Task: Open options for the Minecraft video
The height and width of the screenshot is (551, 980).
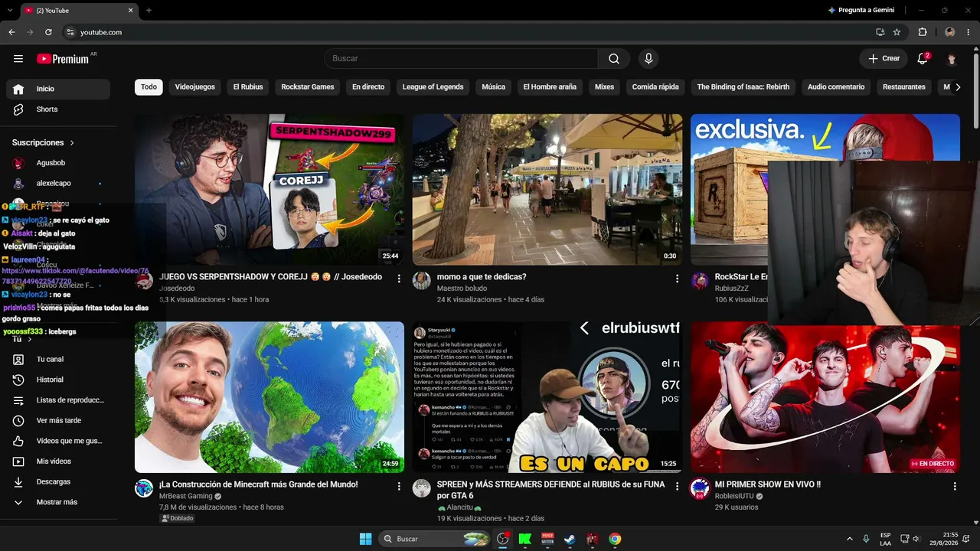Action: pos(399,486)
